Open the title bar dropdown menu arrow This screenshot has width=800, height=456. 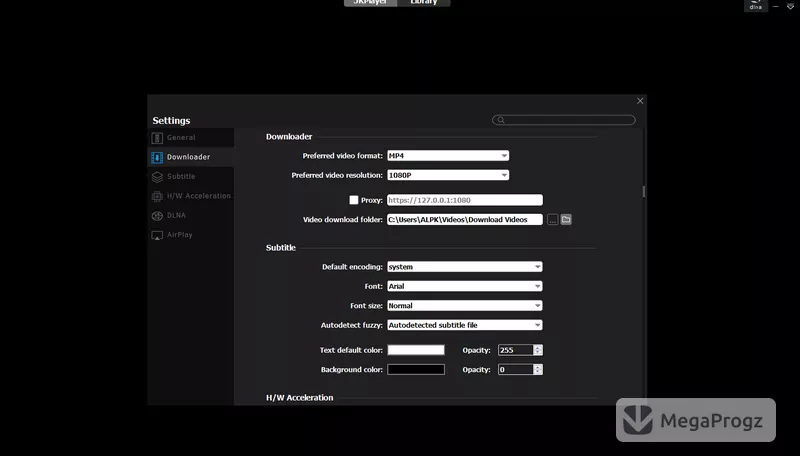(790, 6)
